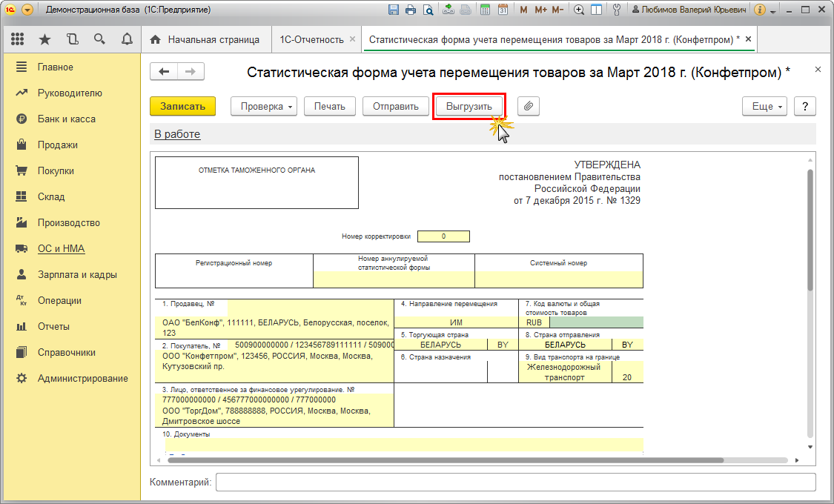Open notifications bell icon
This screenshot has width=834, height=504.
(x=127, y=39)
